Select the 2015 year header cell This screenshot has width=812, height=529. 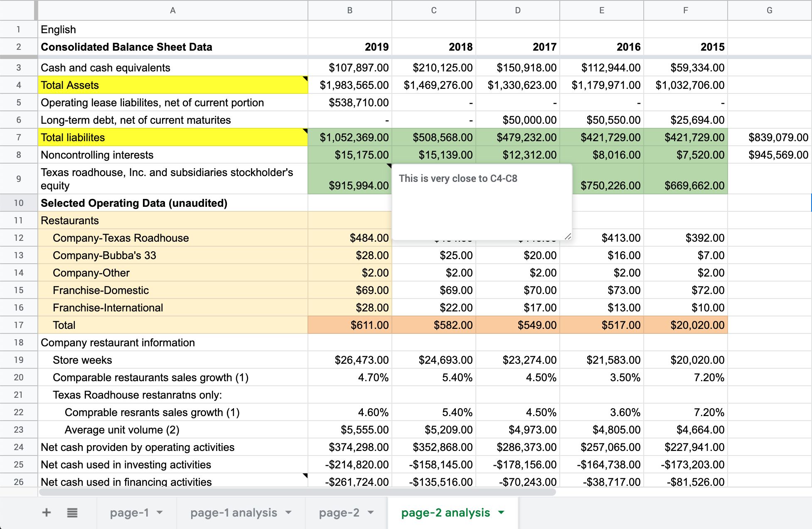[x=686, y=47]
